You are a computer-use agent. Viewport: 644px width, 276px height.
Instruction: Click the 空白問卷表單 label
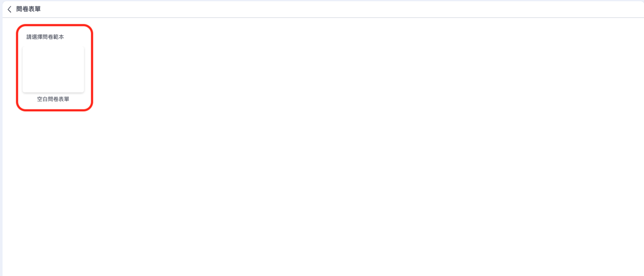(53, 99)
